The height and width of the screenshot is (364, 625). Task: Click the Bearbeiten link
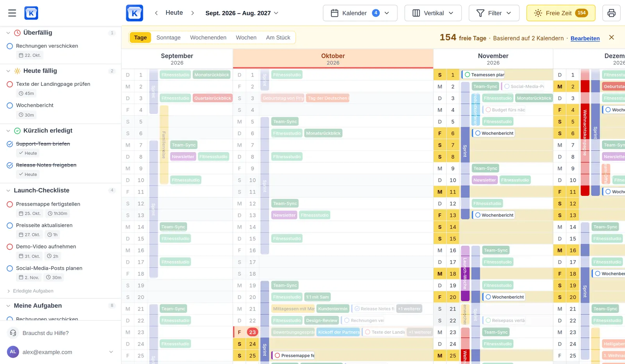tap(585, 38)
